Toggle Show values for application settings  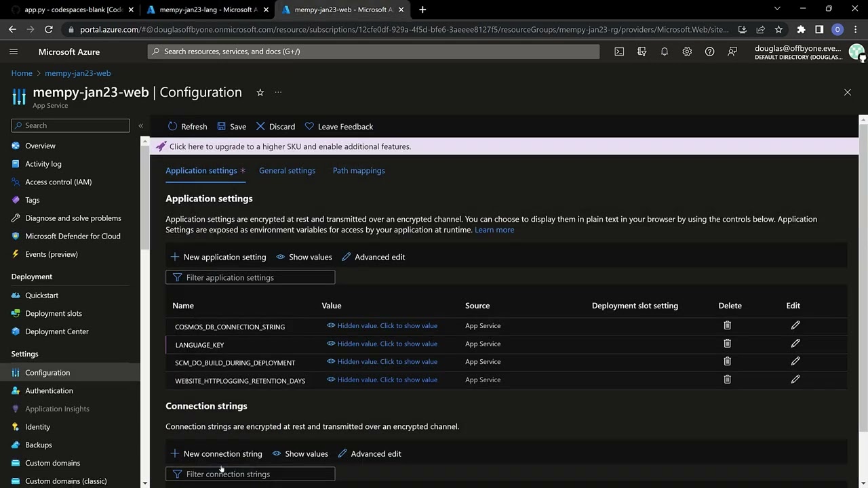304,257
